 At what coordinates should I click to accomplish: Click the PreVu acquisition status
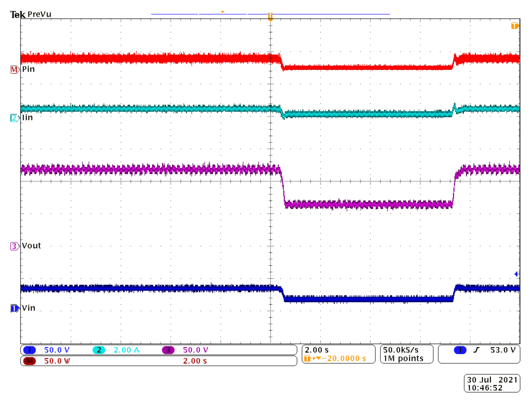coord(39,14)
